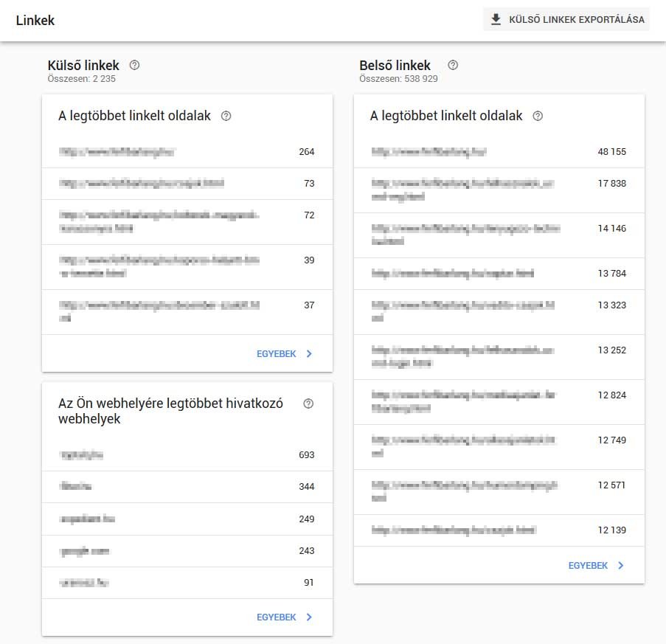The height and width of the screenshot is (644, 666).
Task: Click help icon in internal legtöbbet linkelt oldalak card
Action: [x=538, y=116]
